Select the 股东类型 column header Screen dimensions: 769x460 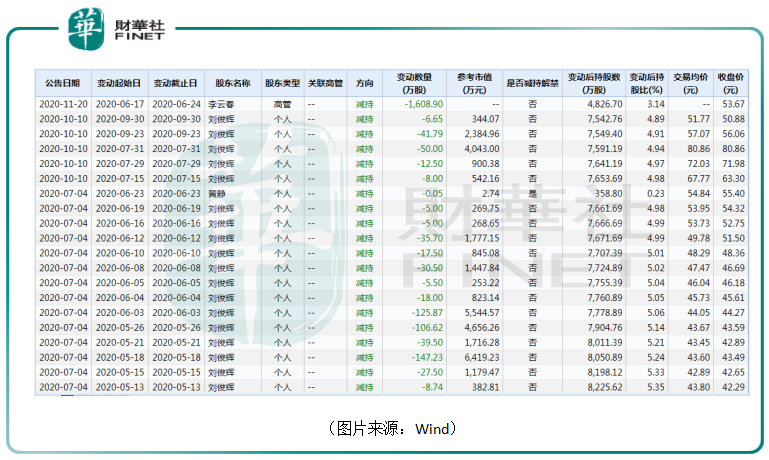[x=283, y=83]
